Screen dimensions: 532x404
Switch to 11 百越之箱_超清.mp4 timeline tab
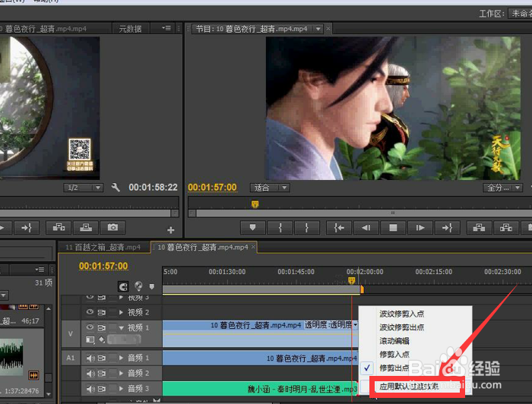(x=103, y=248)
